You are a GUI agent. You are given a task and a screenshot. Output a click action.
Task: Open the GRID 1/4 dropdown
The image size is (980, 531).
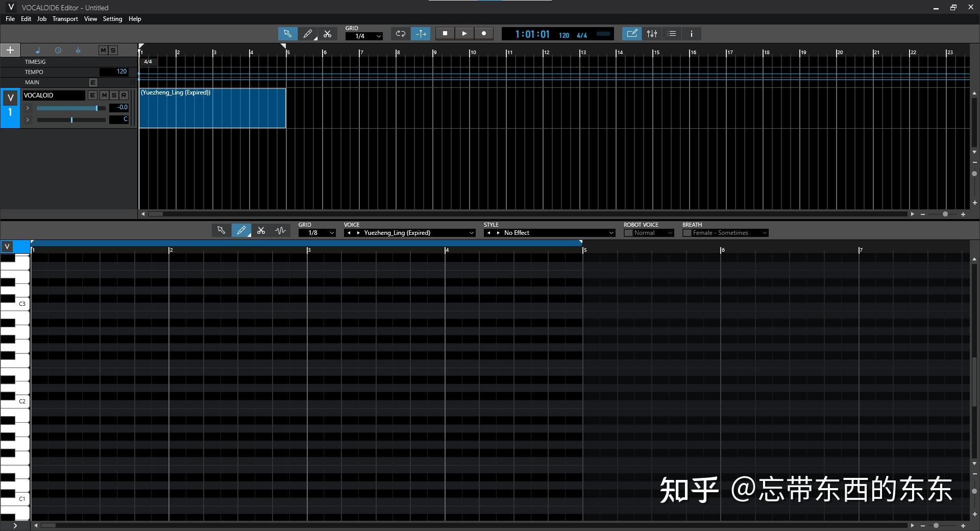click(x=363, y=36)
